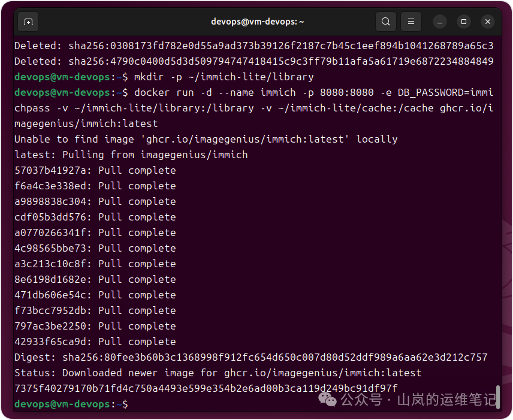This screenshot has height=420, width=513.
Task: Click layer 42933f65ca9d Pull complete line
Action: coord(95,342)
